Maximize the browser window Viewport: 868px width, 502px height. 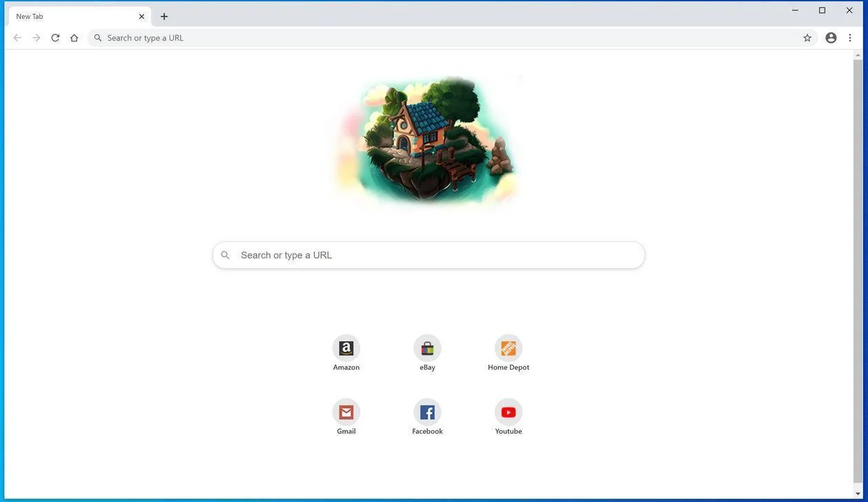point(822,10)
